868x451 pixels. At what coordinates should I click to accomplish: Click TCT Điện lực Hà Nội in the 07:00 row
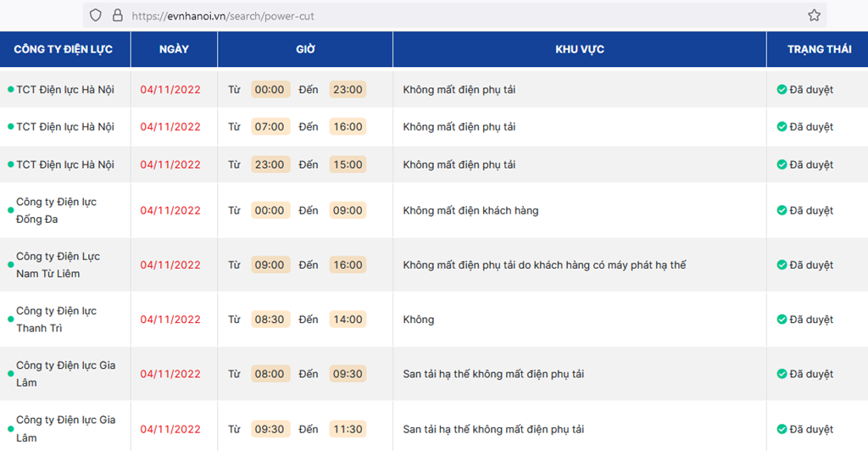pos(65,126)
